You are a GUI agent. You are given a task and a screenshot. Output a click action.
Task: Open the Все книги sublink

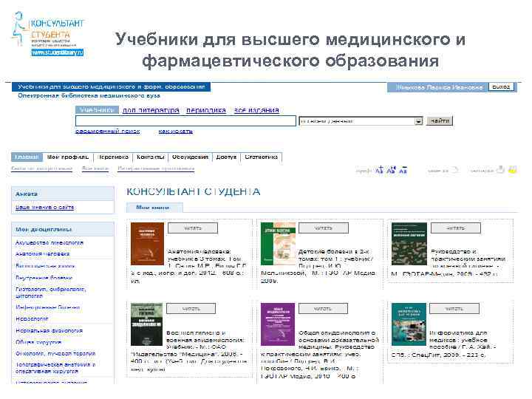(x=95, y=168)
